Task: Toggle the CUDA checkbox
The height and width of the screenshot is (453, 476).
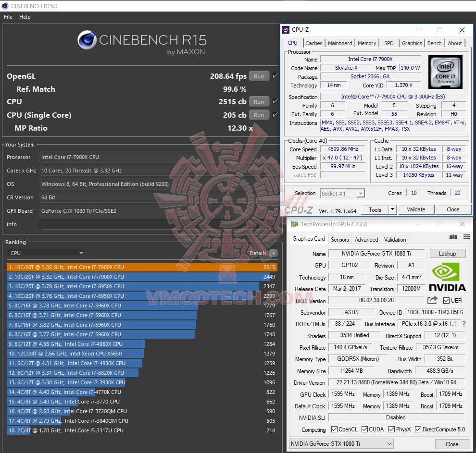Action: tap(364, 429)
